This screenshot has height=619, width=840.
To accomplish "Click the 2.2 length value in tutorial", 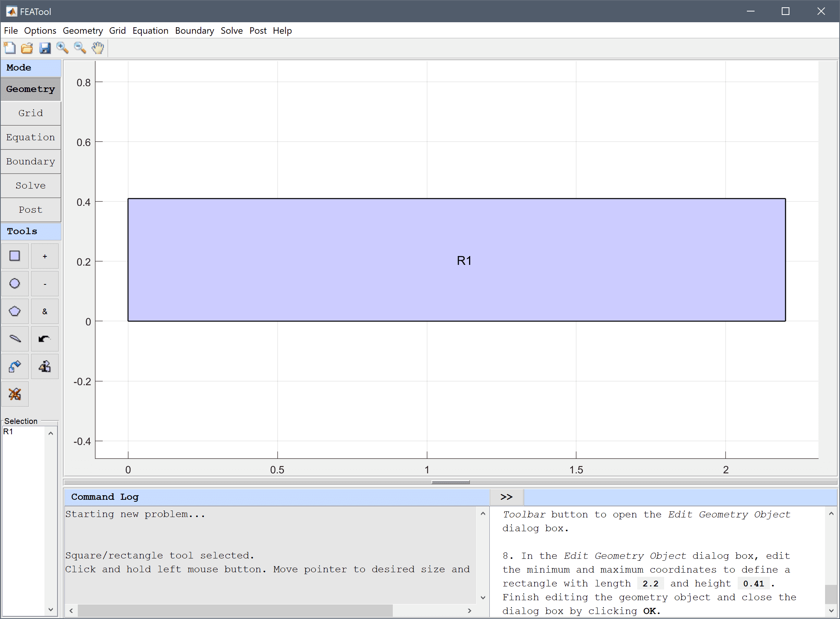I will click(x=650, y=583).
